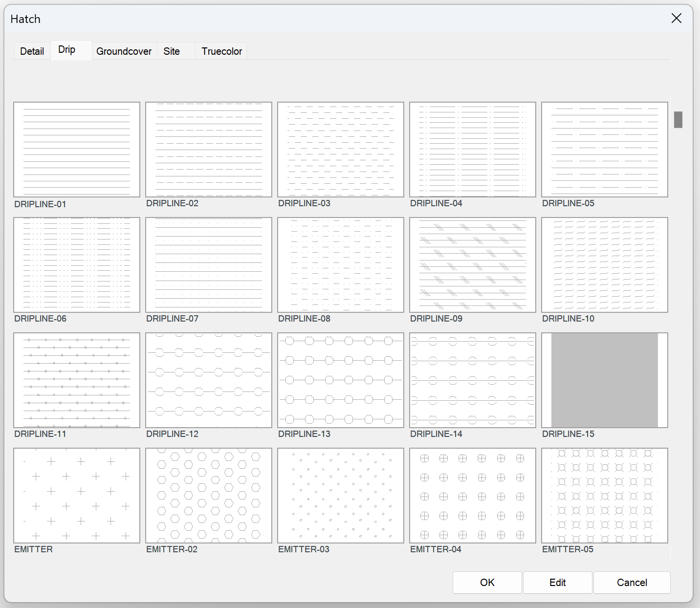The width and height of the screenshot is (700, 608).
Task: Select the DRIPLINE-07 dotted line pattern
Action: click(208, 265)
